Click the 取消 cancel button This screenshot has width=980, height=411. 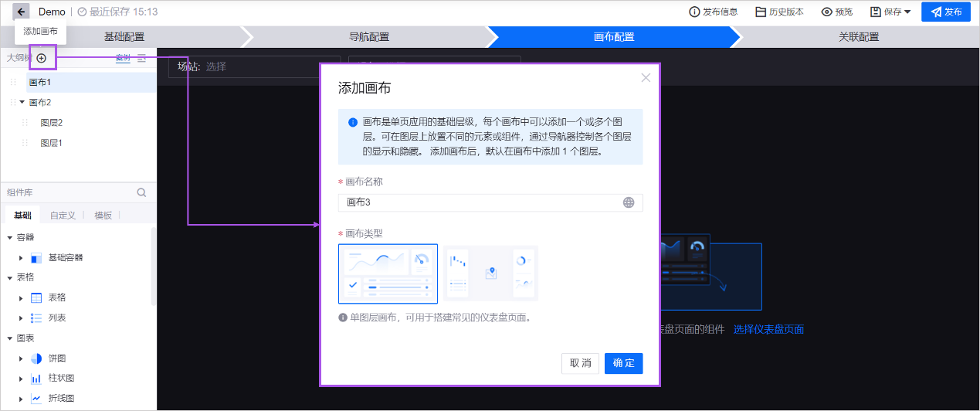(580, 363)
